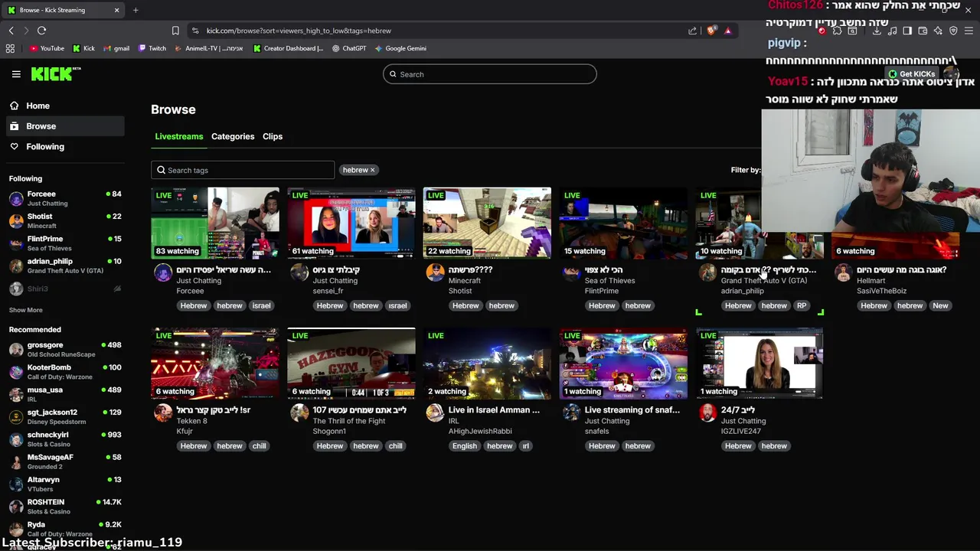Close the Browse - Kick Streaming tab
The height and width of the screenshot is (551, 980).
tap(116, 10)
